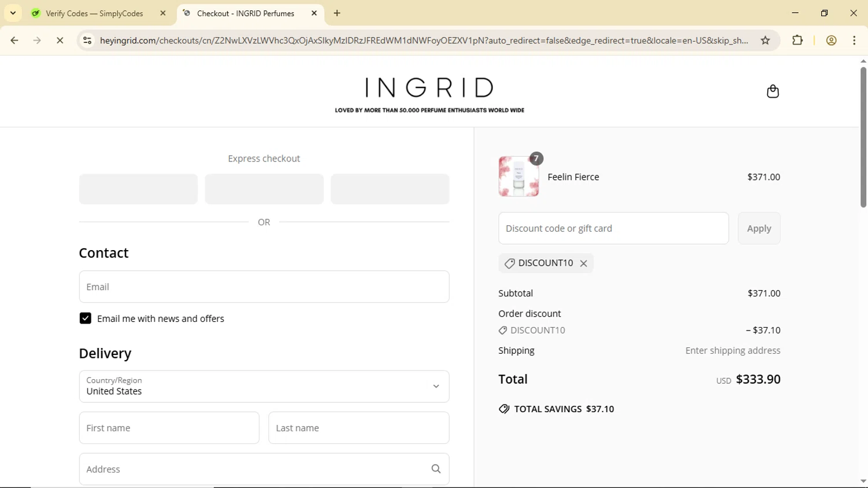Click into the Address field
This screenshot has height=488, width=868.
coord(264,469)
